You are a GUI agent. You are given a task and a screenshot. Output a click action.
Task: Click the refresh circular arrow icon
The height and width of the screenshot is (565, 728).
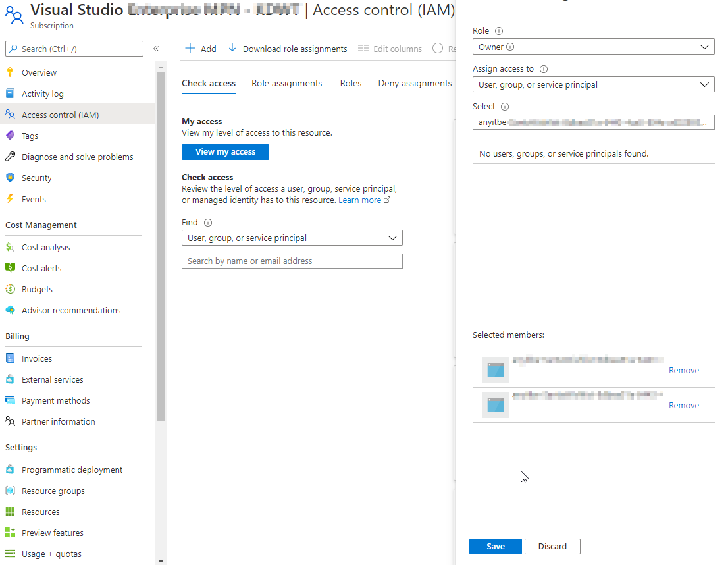[437, 48]
